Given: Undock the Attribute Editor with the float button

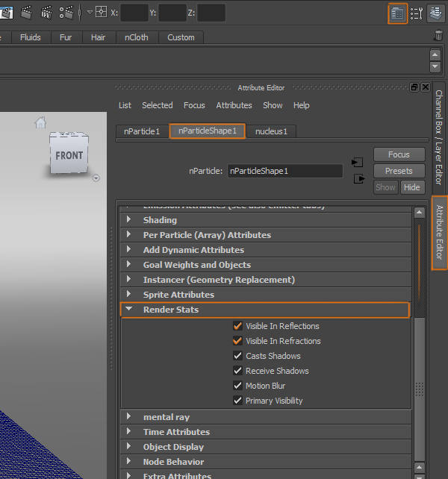Looking at the screenshot, I should [414, 87].
